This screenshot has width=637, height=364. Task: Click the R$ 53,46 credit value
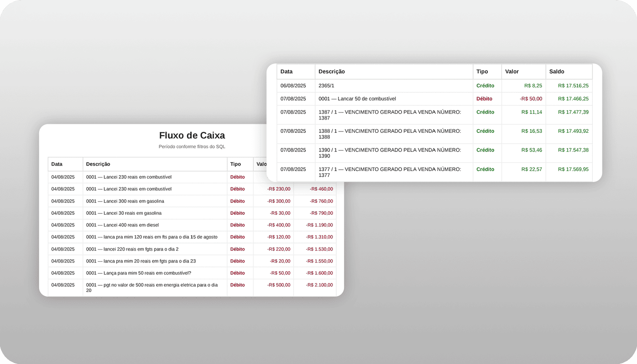533,150
